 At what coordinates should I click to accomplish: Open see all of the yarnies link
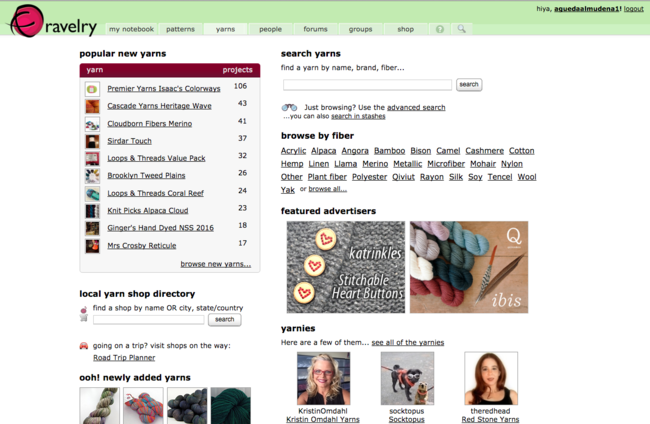coord(408,342)
